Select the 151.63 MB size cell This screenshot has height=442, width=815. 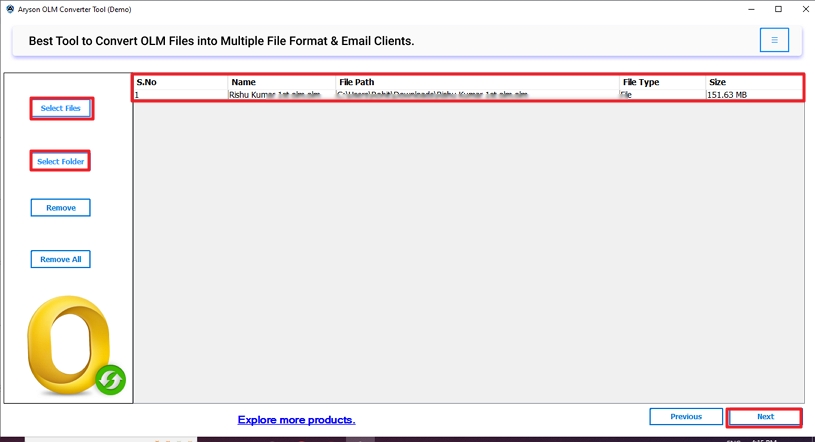tap(754, 95)
